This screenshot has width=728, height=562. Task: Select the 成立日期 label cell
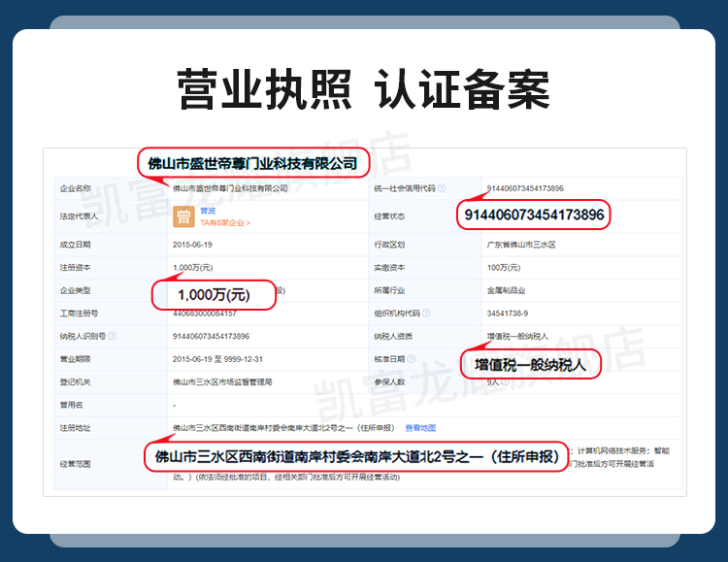(111, 245)
